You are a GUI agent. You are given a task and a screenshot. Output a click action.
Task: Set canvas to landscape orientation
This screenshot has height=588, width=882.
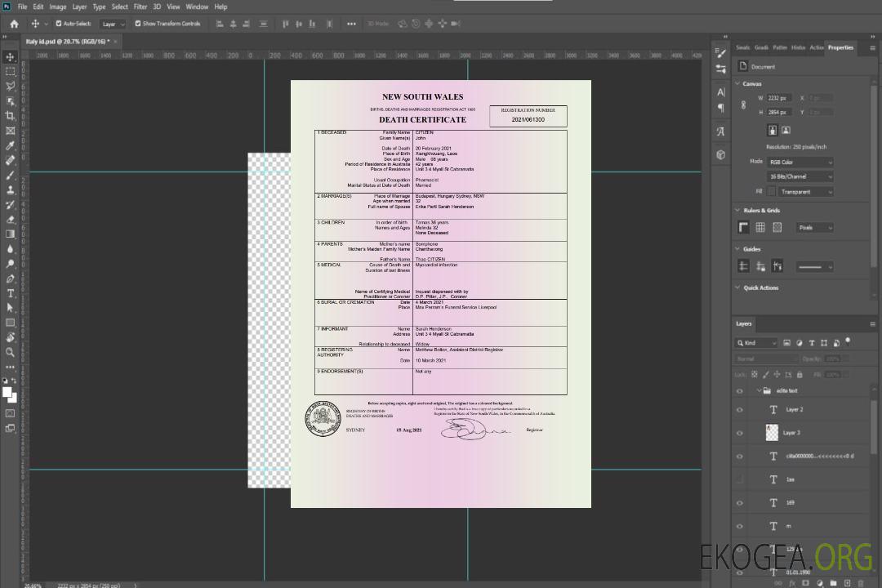click(786, 131)
